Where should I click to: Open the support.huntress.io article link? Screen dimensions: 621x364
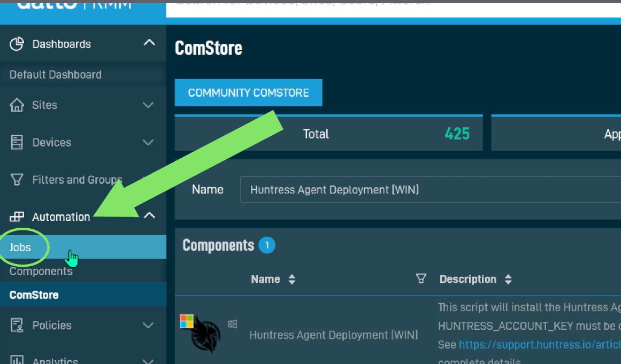[540, 345]
